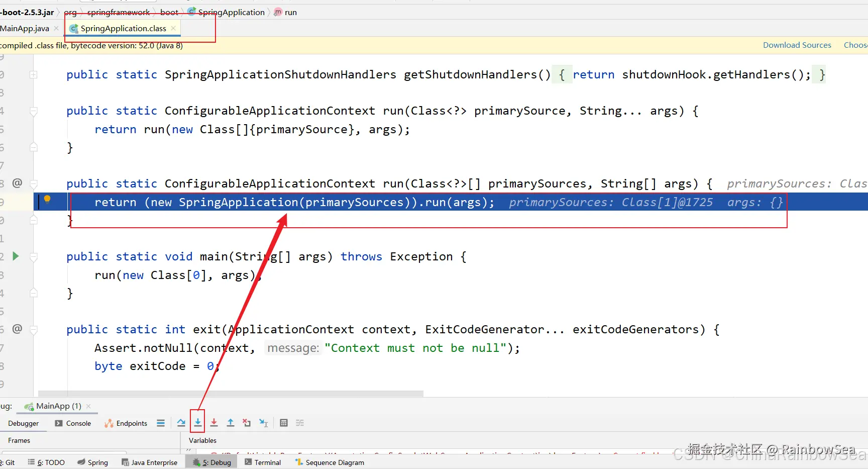Click the debugger layout settings lines icon

click(x=161, y=423)
